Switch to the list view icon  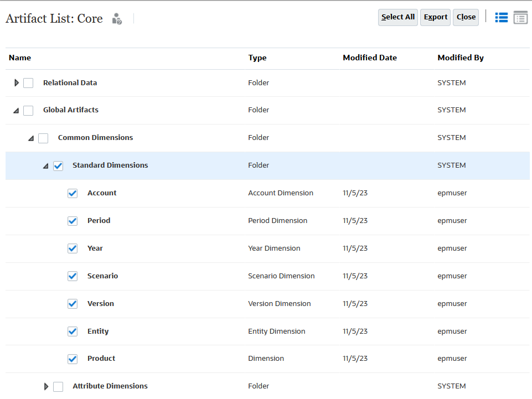502,17
